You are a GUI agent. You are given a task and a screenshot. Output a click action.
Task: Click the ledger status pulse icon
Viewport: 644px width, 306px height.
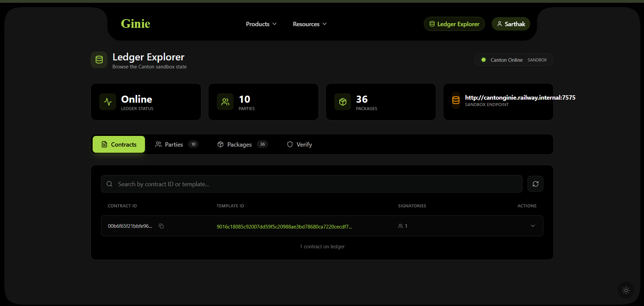coord(108,102)
